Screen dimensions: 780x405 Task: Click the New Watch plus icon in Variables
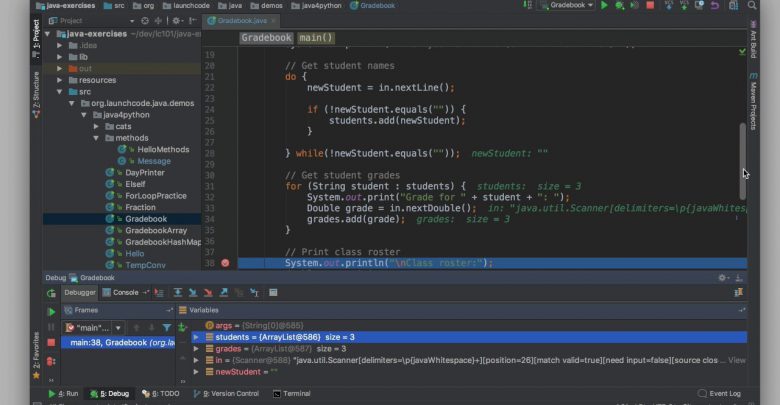pos(182,327)
